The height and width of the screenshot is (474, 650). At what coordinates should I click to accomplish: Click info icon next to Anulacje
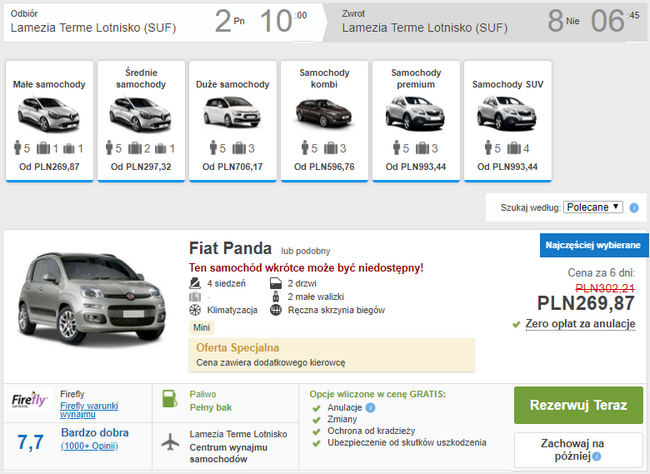click(x=371, y=408)
